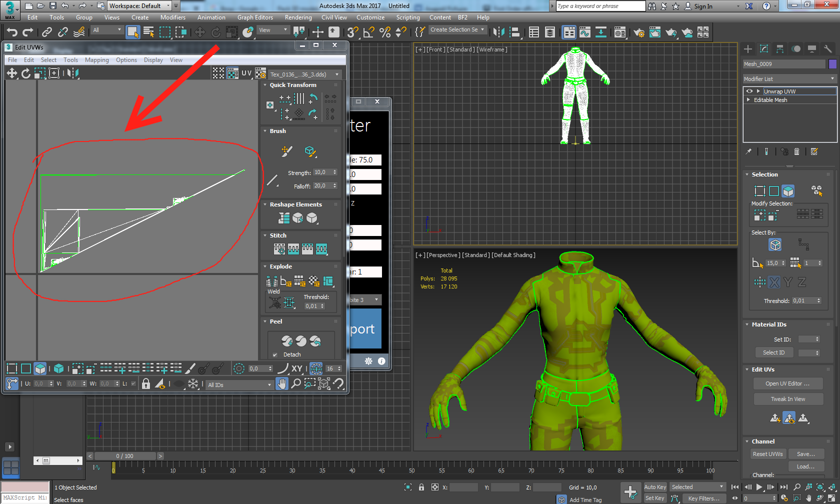
Task: Open the All IDs dropdown in Edit UVWs
Action: [239, 384]
